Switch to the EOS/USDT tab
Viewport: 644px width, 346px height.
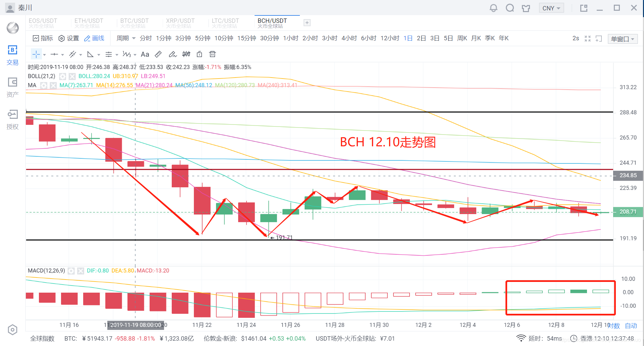(x=43, y=23)
